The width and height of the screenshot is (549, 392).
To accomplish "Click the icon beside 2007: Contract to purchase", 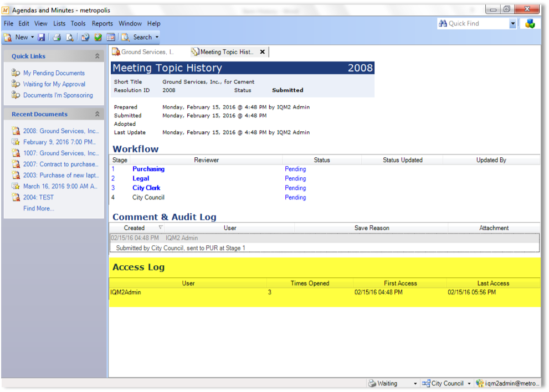I will click(x=16, y=164).
